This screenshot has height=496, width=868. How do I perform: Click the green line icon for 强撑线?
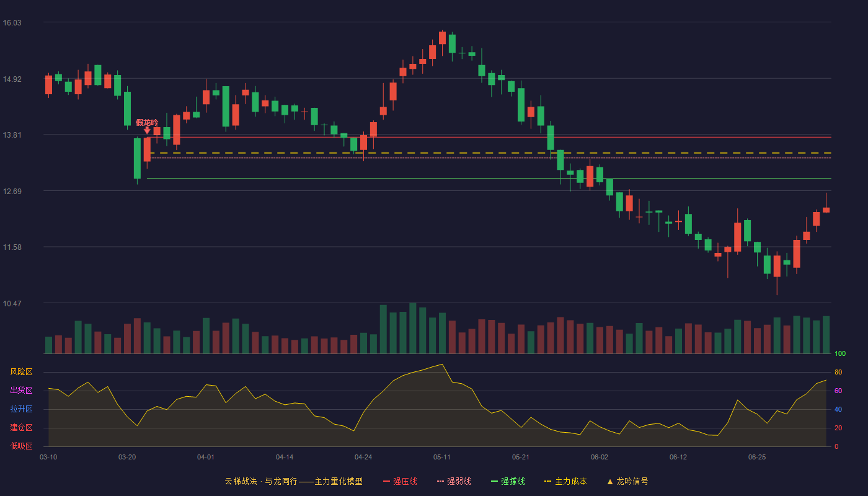tap(494, 482)
